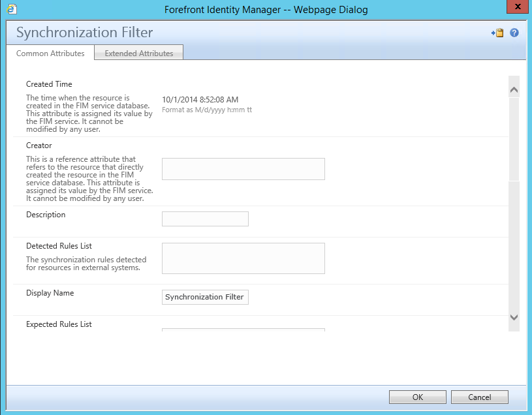This screenshot has width=532, height=415.
Task: Edit the Display Name field
Action: tap(205, 297)
